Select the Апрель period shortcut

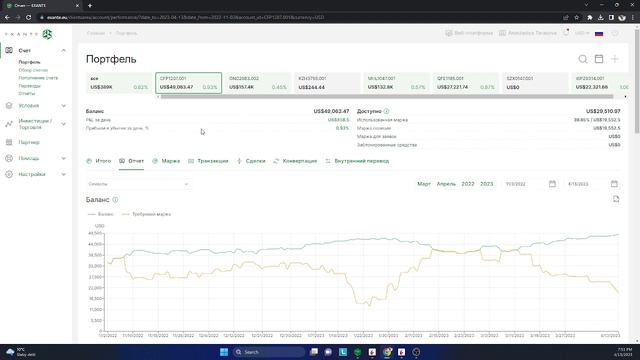pos(446,184)
